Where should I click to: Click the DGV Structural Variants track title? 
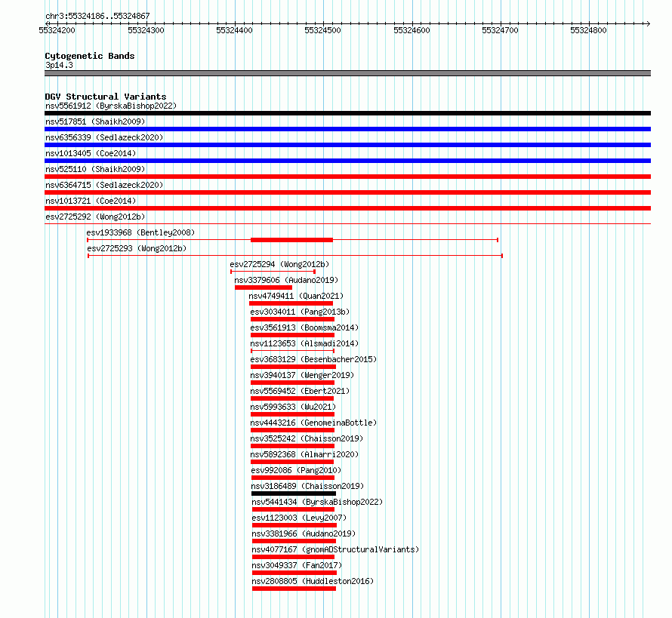pyautogui.click(x=106, y=97)
